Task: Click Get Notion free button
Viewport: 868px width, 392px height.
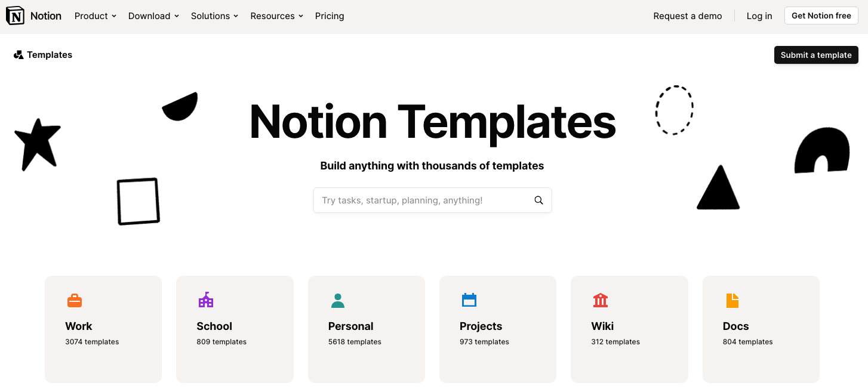Action: pyautogui.click(x=821, y=16)
